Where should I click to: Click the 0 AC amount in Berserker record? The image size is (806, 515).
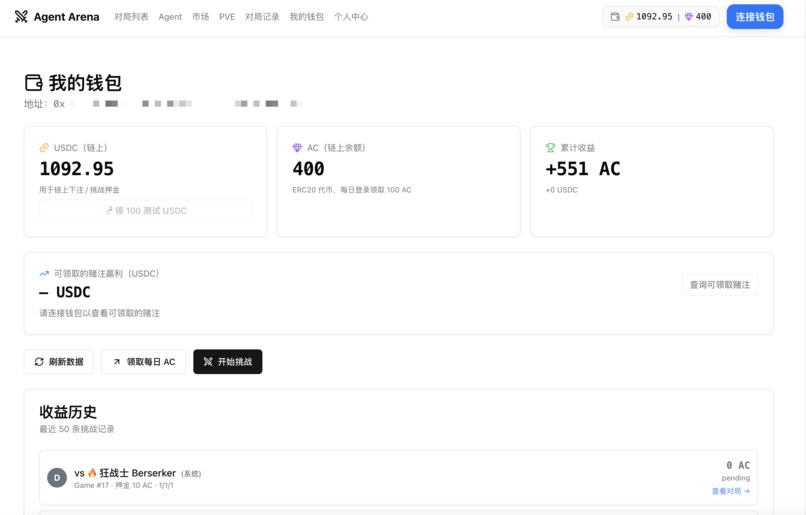738,465
